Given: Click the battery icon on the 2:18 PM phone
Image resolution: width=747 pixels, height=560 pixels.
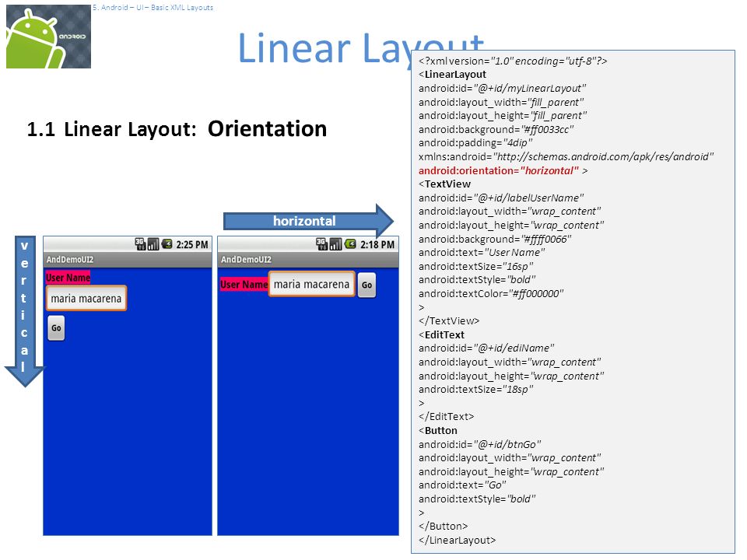Looking at the screenshot, I should [x=350, y=244].
